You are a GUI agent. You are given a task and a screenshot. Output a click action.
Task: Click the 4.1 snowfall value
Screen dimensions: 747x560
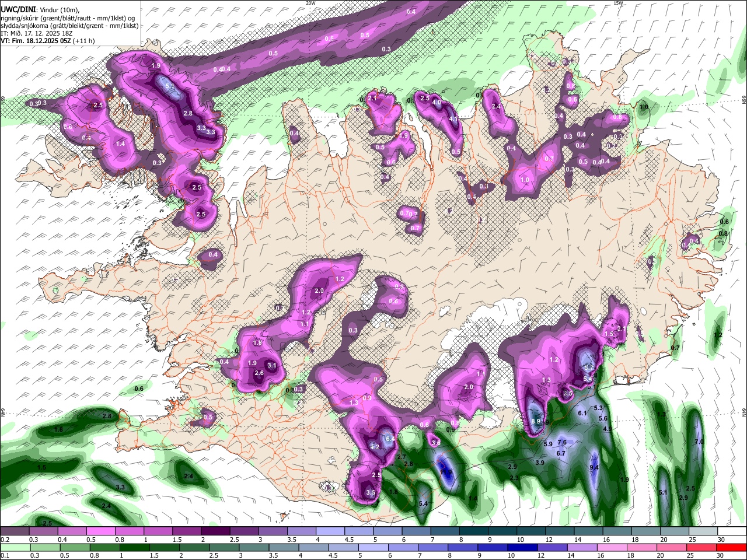pos(453,119)
